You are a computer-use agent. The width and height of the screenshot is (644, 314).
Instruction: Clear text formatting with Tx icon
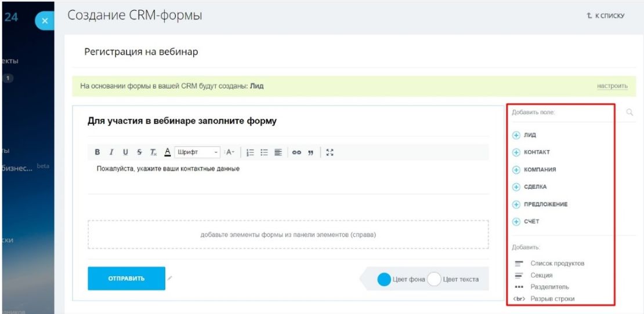[153, 152]
